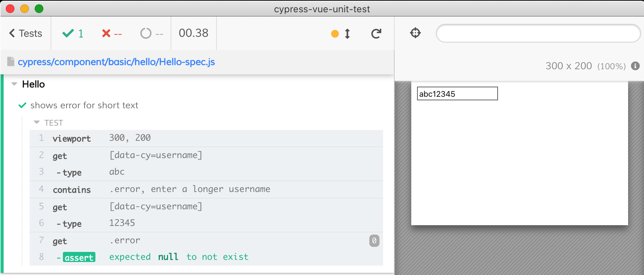Click the URL bar in the preview header
Image resolution: width=644 pixels, height=275 pixels.
[538, 33]
